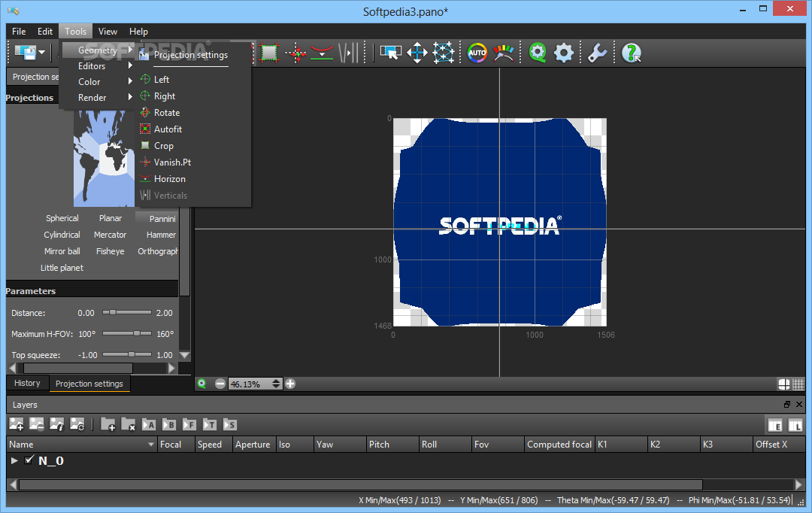Switch Layers panel to E view icon
Viewport: 812px width, 513px height.
775,426
